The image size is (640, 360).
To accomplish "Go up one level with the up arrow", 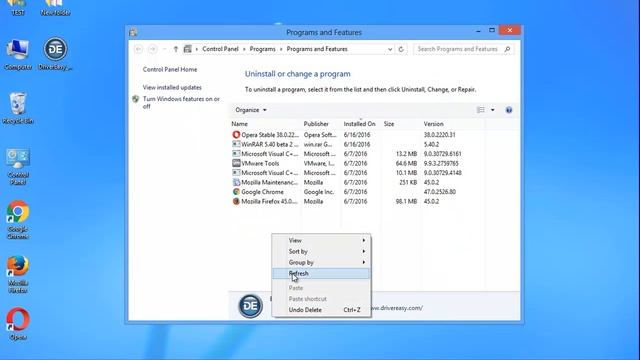I will click(x=176, y=49).
